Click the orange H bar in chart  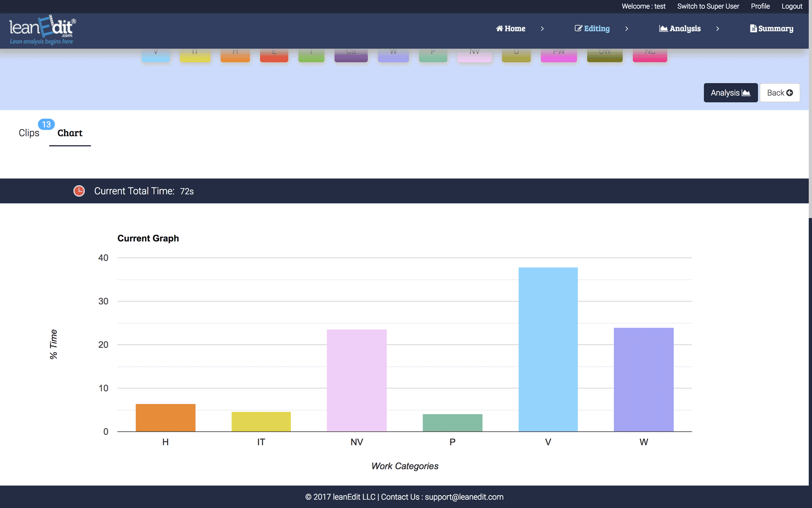click(165, 418)
